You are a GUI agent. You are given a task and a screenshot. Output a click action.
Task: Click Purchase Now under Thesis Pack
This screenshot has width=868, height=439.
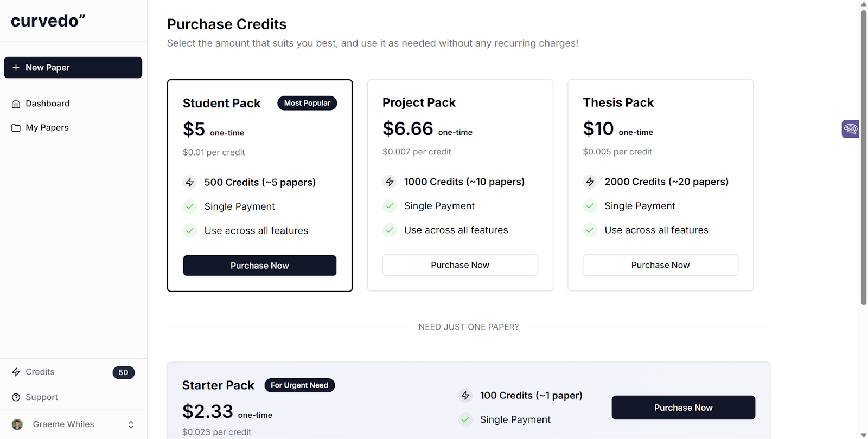tap(660, 265)
